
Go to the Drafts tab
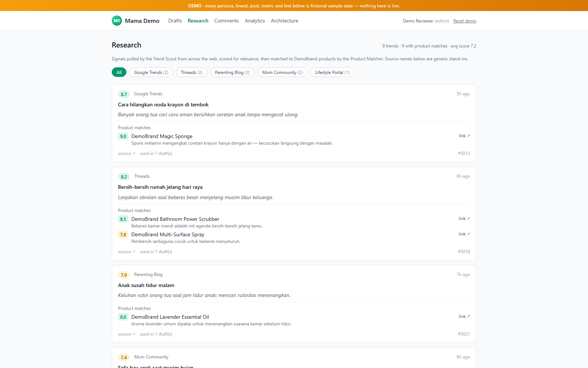coord(175,21)
